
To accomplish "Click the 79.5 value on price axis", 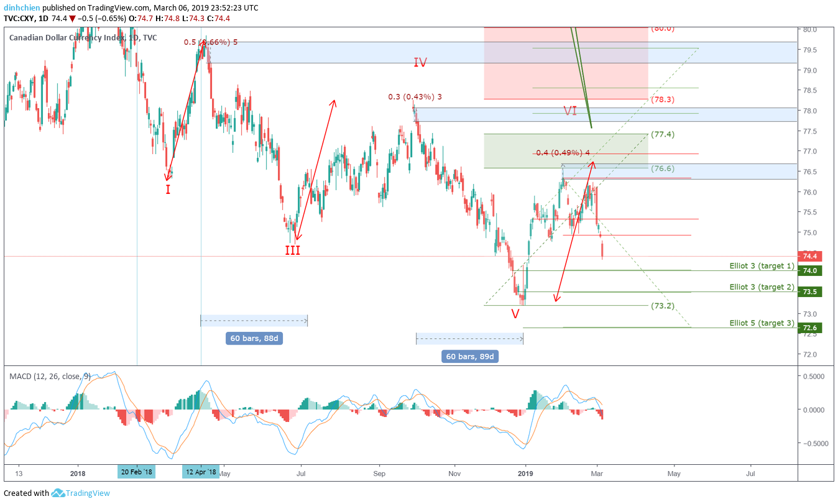I will click(x=809, y=50).
